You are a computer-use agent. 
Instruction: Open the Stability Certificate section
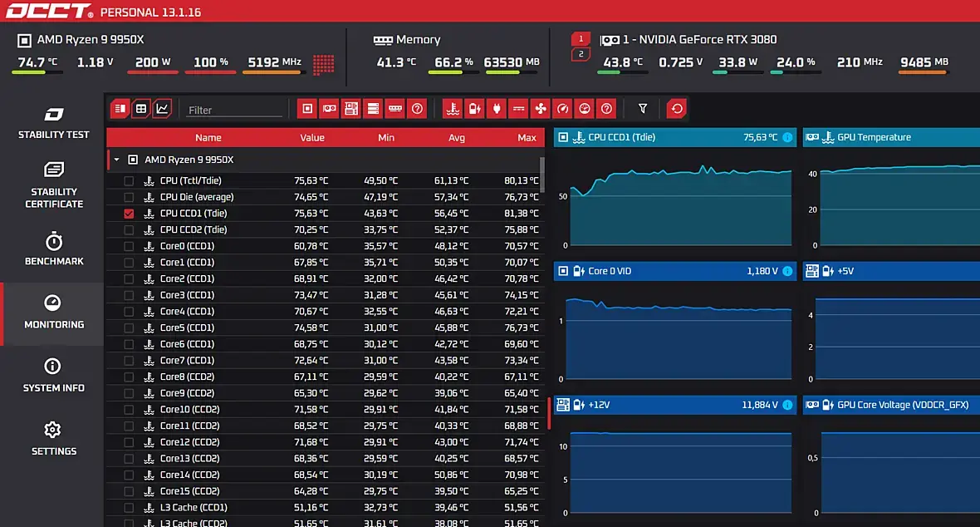coord(54,185)
